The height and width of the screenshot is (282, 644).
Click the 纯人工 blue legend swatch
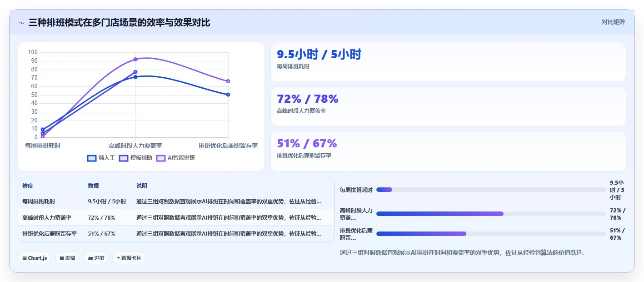coord(91,158)
